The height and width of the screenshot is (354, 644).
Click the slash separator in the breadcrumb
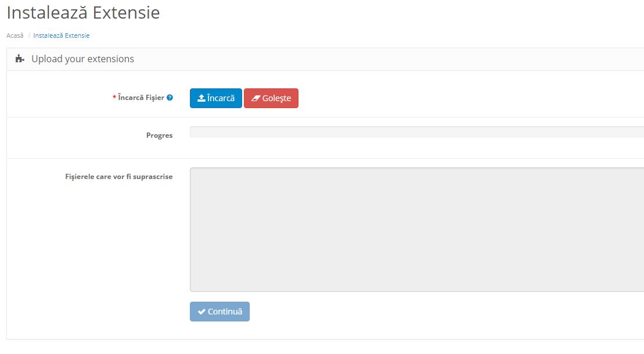(29, 35)
